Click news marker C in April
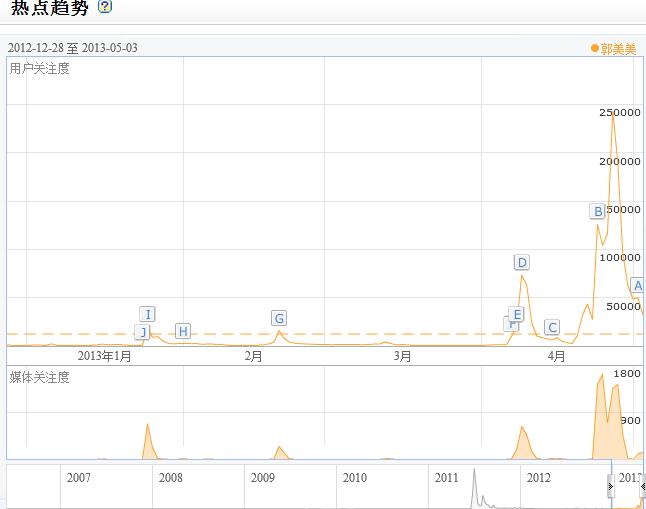 point(552,327)
